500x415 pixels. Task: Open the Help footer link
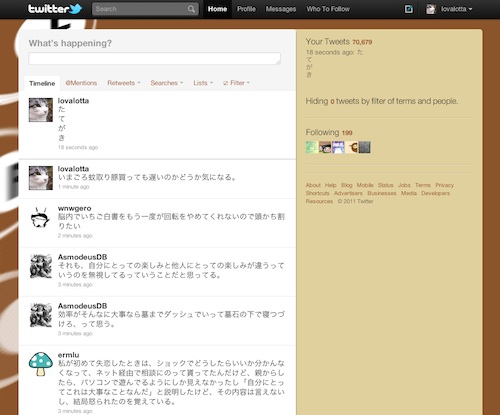[330, 185]
